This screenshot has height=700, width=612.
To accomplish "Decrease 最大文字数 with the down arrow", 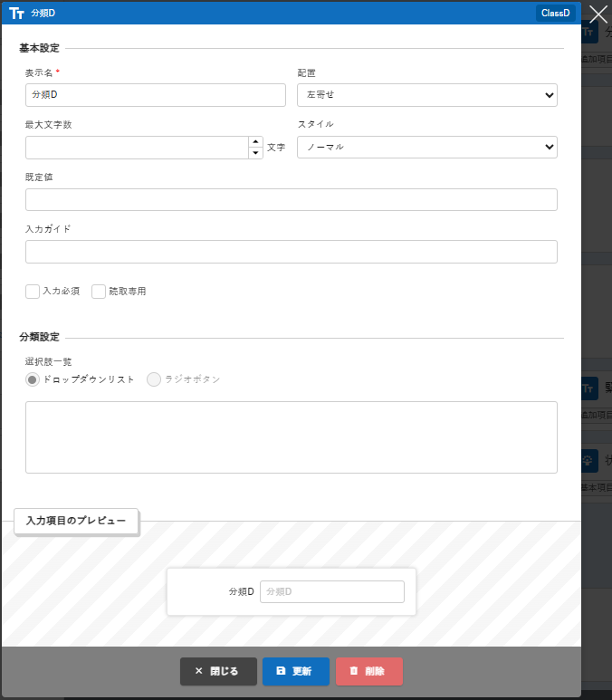I will (x=255, y=153).
